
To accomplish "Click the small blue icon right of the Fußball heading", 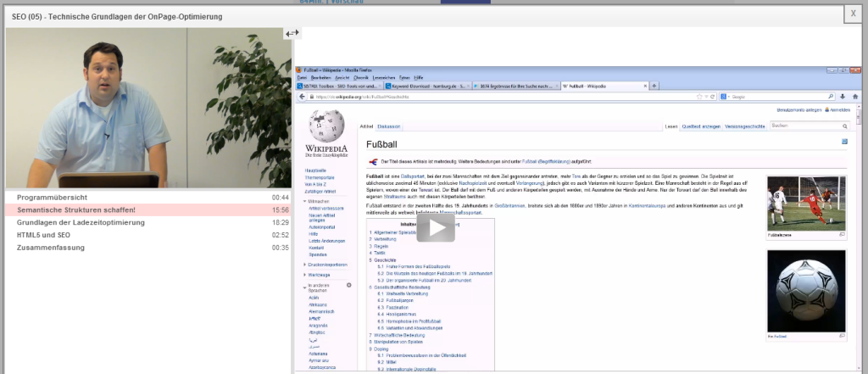I will 844,142.
